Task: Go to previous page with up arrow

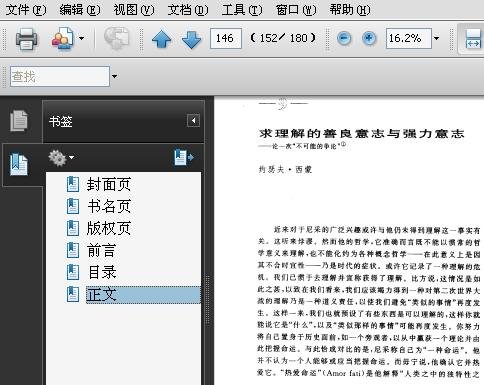Action: [x=162, y=39]
